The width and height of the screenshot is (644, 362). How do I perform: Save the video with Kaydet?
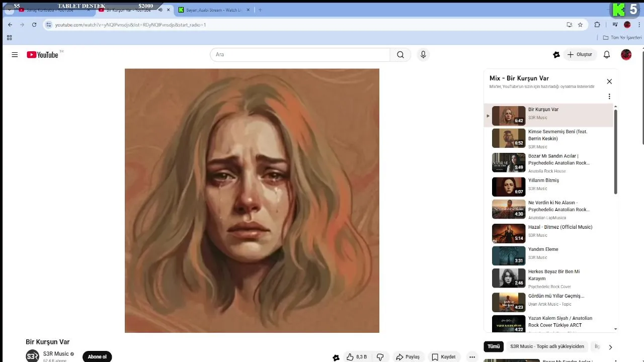443,357
